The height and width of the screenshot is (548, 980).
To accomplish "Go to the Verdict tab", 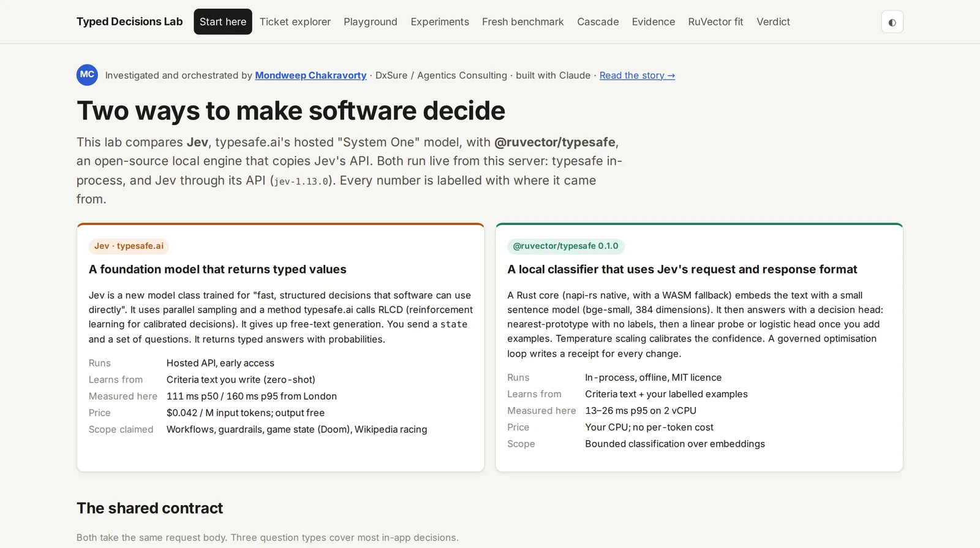I will coord(773,21).
